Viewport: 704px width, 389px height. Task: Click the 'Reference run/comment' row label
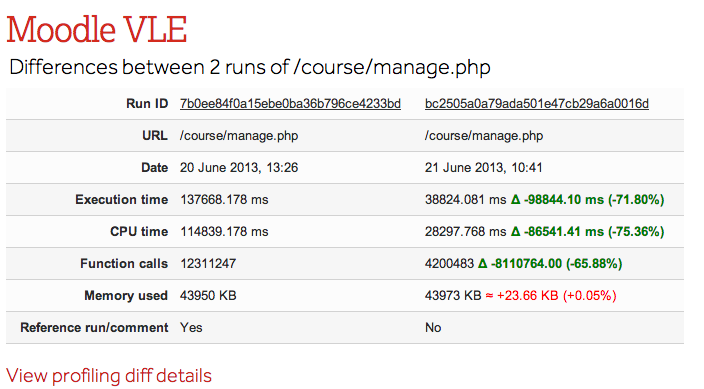click(94, 327)
